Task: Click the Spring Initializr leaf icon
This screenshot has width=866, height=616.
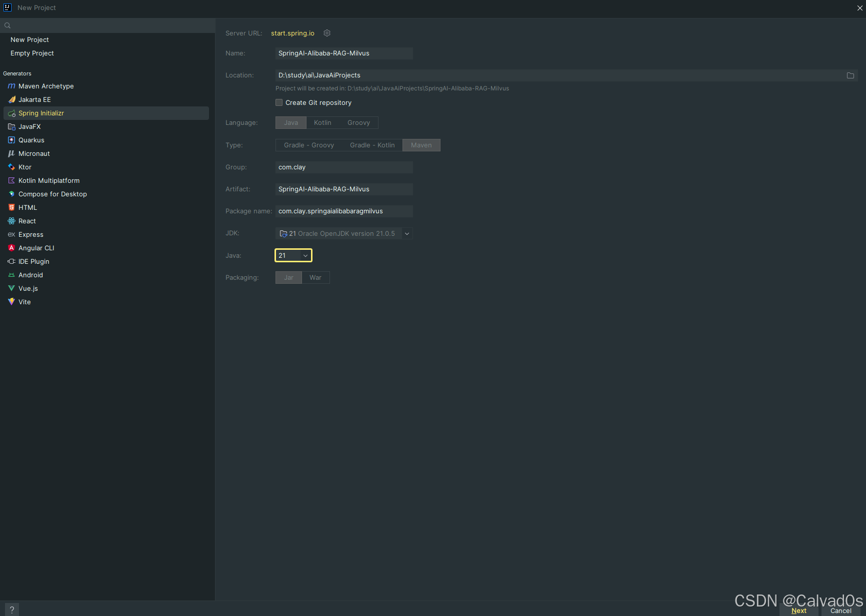Action: click(11, 113)
